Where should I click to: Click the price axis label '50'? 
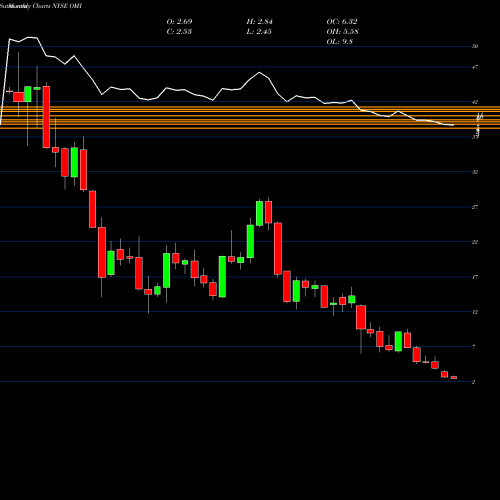(x=475, y=46)
